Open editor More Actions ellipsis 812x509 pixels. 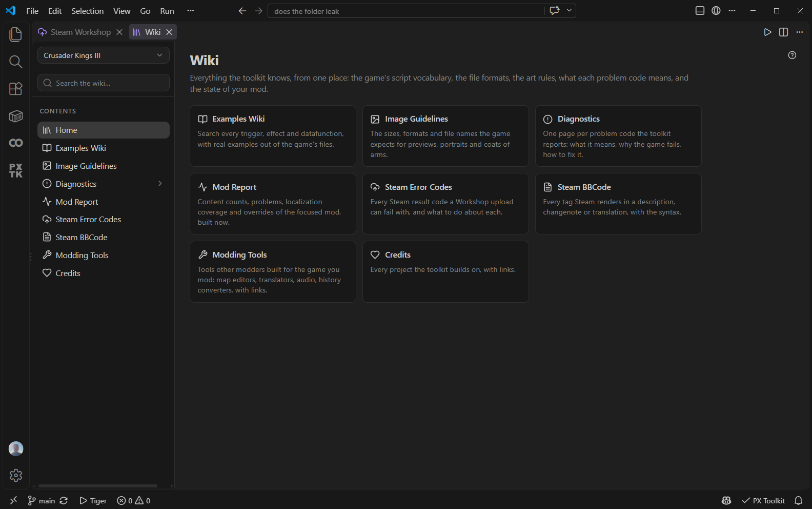799,32
